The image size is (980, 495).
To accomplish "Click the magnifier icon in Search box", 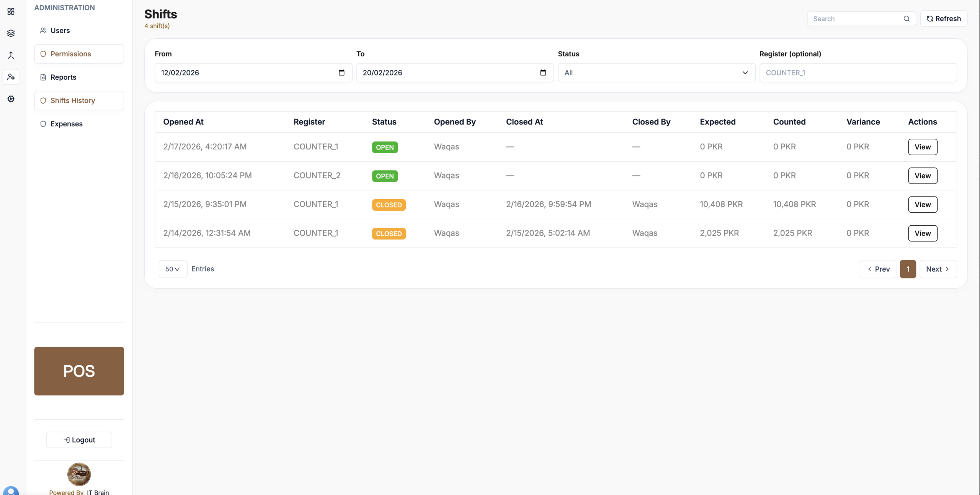I will point(906,19).
